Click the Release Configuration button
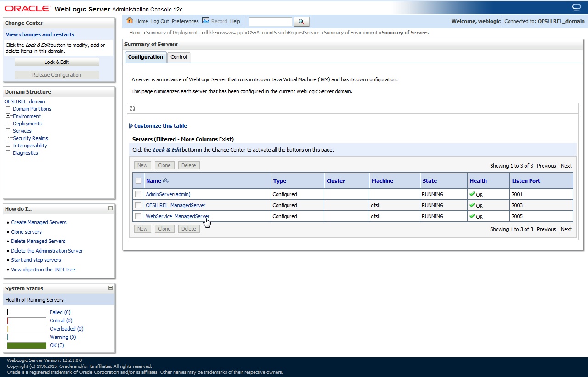Screen dimensions: 588x377 (57, 75)
